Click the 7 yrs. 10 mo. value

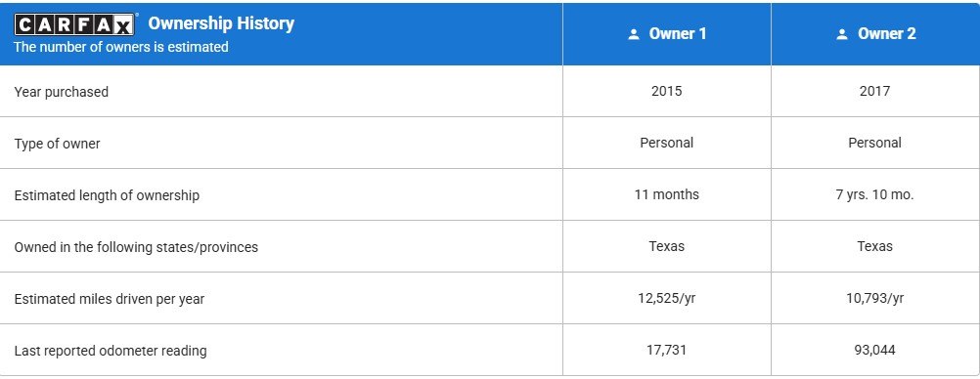click(874, 194)
